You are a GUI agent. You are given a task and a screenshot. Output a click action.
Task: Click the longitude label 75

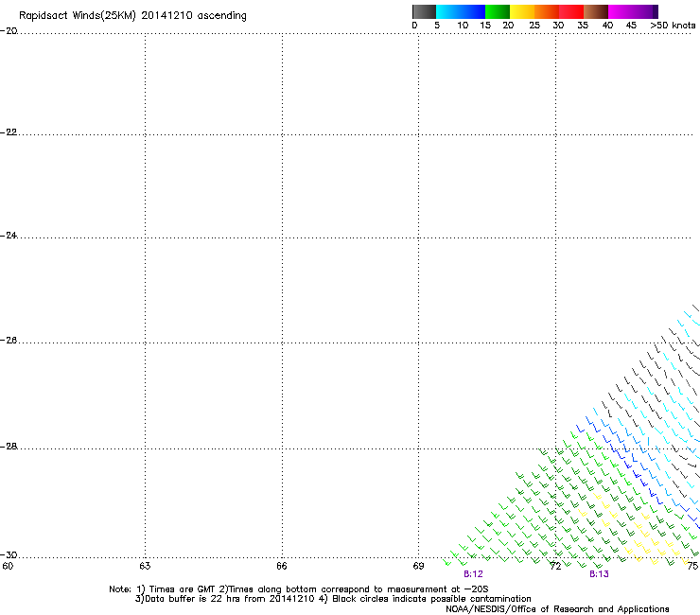click(x=692, y=567)
